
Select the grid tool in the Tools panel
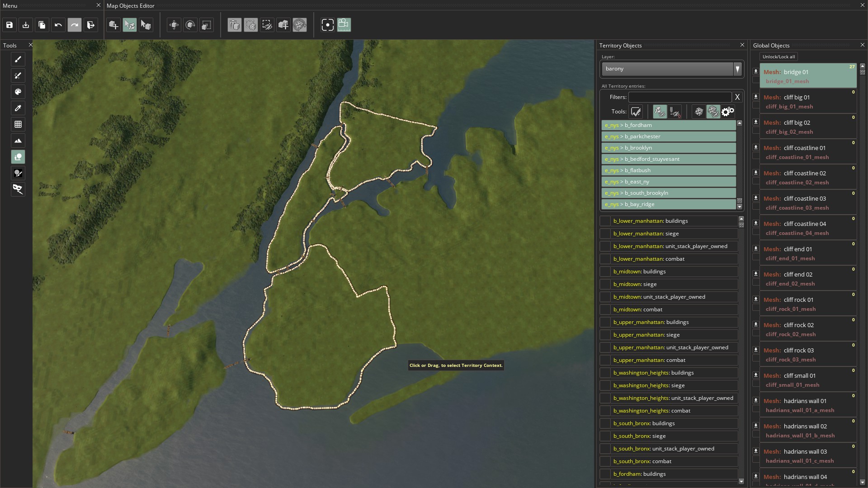coord(18,124)
